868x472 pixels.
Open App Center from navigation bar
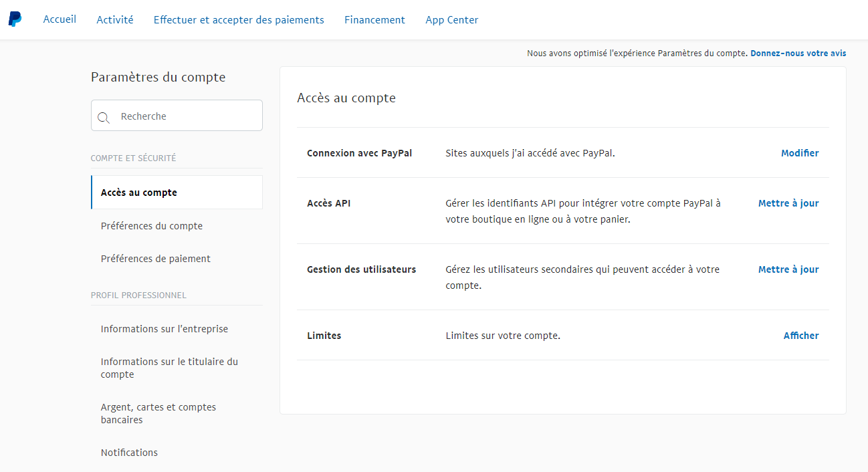[x=452, y=20]
